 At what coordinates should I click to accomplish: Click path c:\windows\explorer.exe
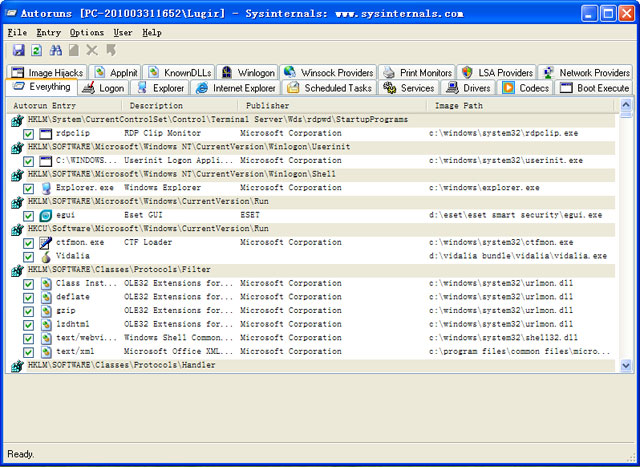tap(484, 188)
